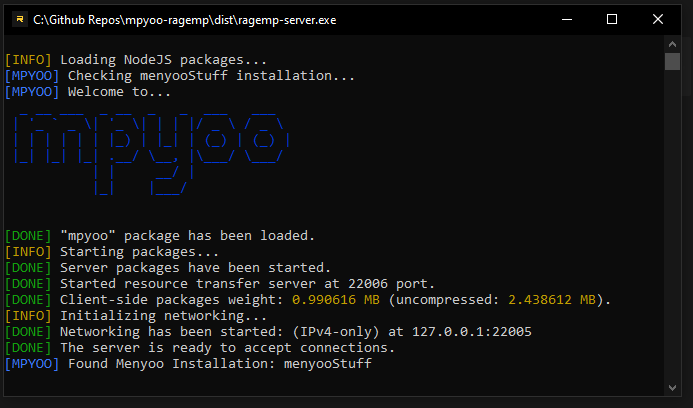Click the yellow "0.990616 MB" value

[336, 300]
